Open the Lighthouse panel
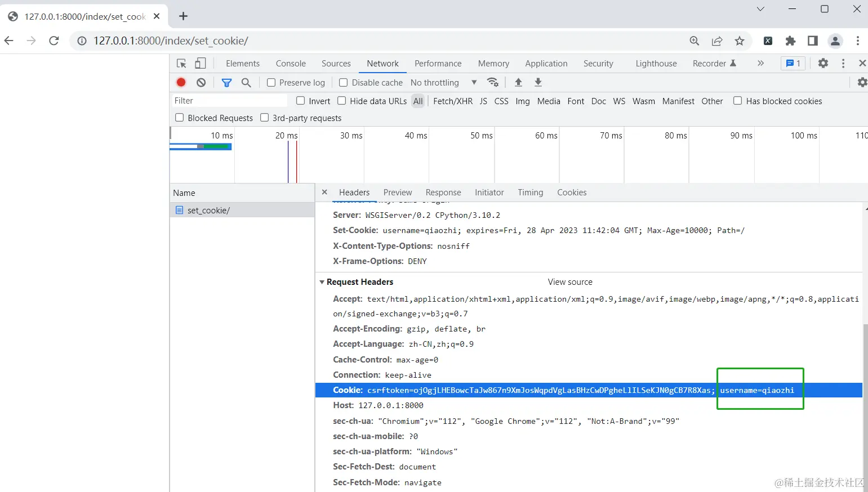Screen dimensions: 868x492 (656, 64)
